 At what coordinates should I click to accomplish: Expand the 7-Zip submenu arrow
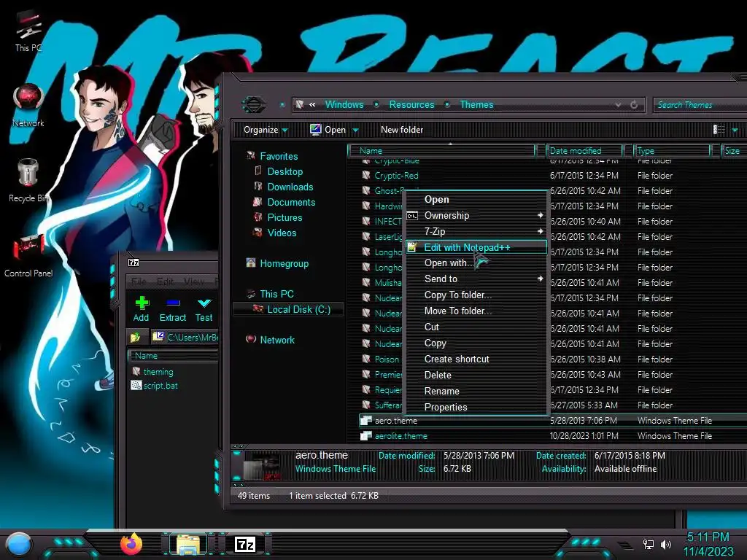point(541,231)
